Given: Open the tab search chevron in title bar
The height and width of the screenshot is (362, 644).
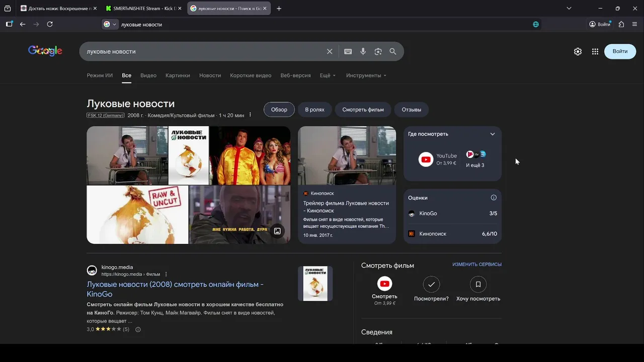Looking at the screenshot, I should click(569, 9).
